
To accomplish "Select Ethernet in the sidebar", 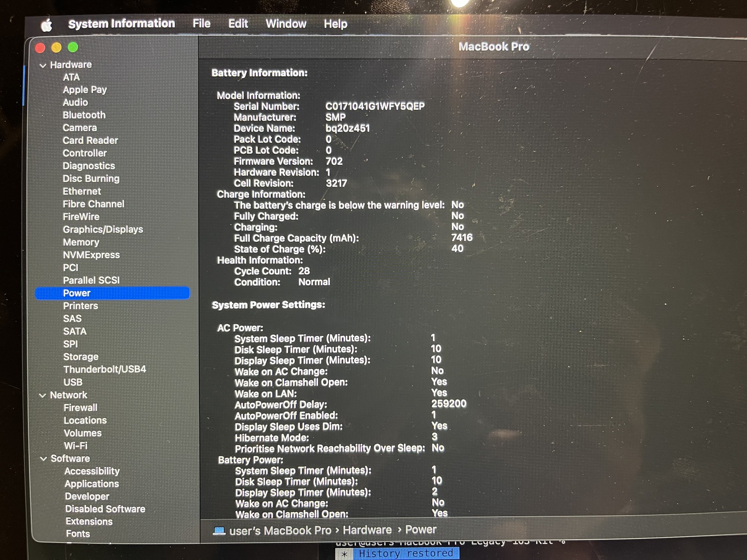I will pos(82,191).
